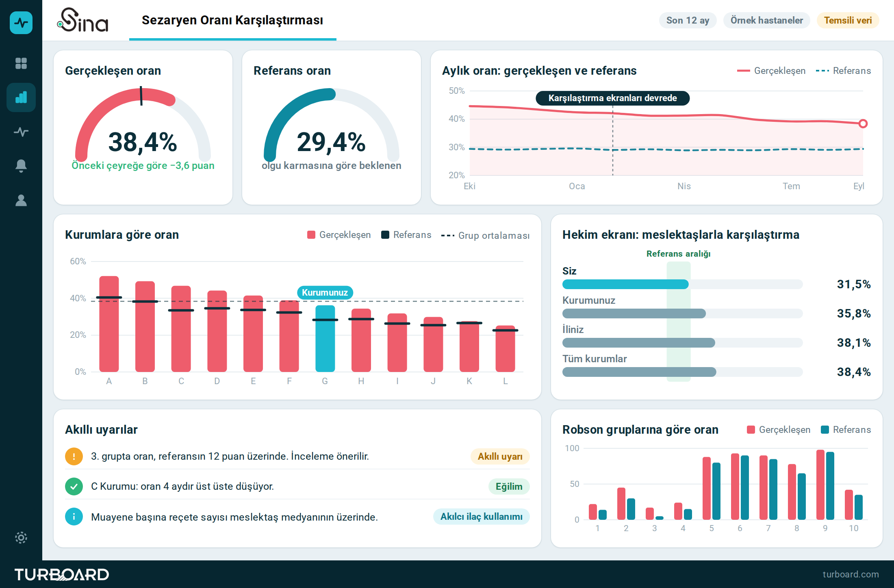
Task: Click the Tüm kurumlar progress bar
Action: 682,372
